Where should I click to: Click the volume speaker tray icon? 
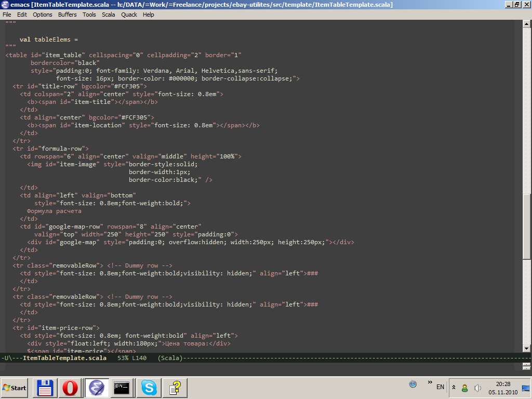(477, 388)
